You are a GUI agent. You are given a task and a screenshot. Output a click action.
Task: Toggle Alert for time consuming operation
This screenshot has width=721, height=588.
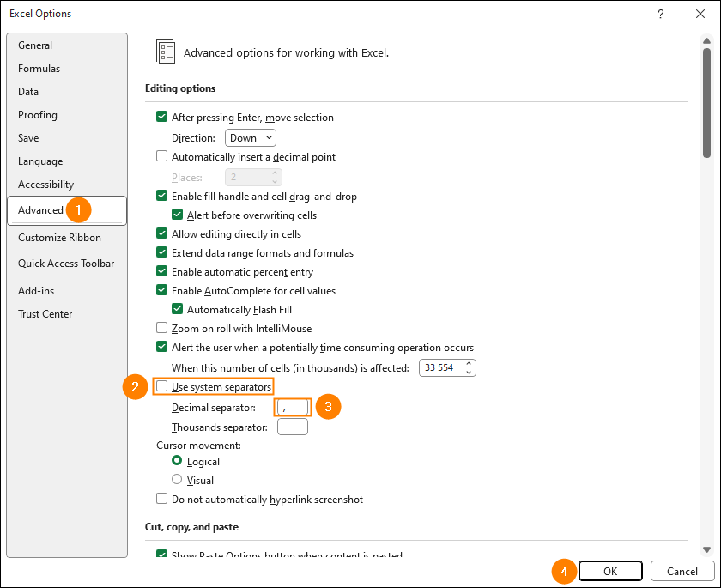coord(161,346)
